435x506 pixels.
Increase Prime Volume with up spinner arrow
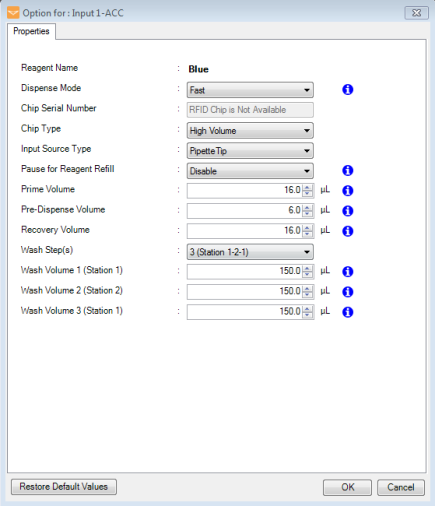[307, 188]
